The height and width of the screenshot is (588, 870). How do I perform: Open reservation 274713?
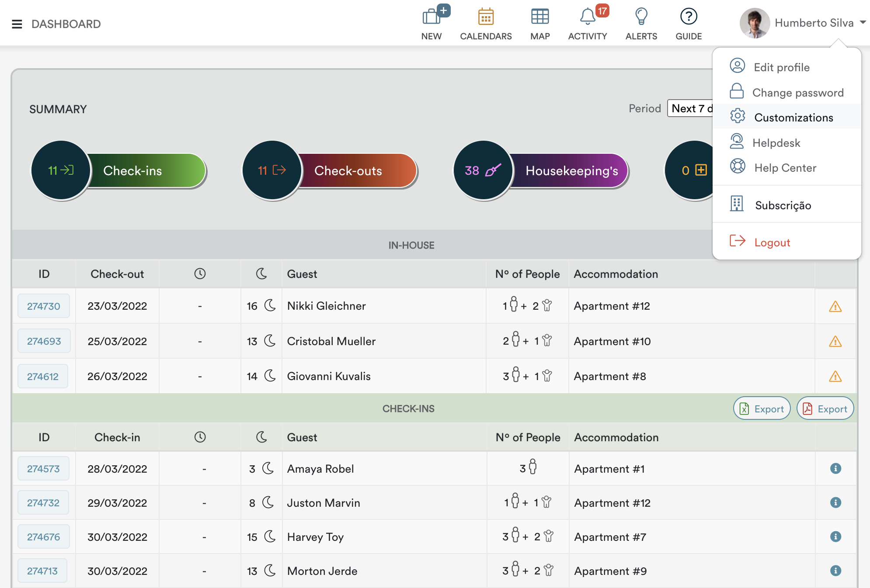pos(42,571)
